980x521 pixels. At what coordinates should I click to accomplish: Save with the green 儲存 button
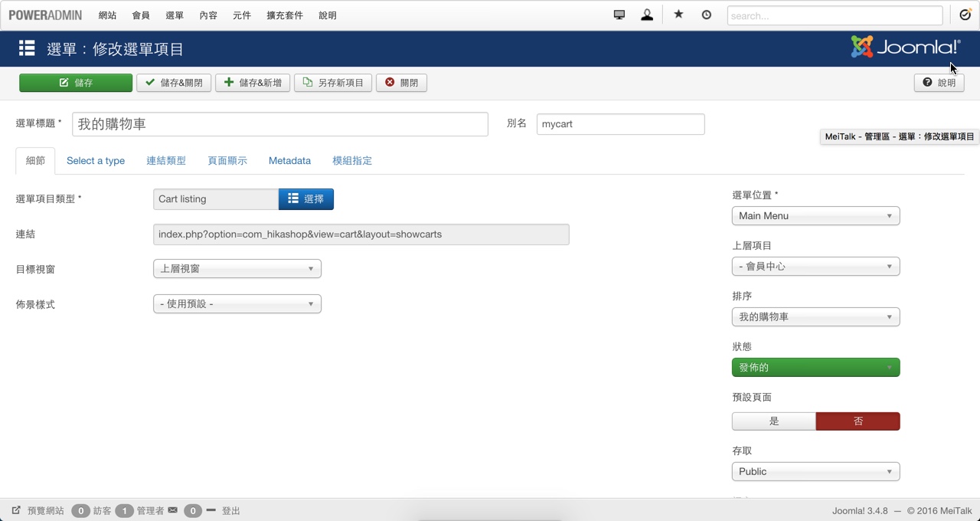pyautogui.click(x=76, y=83)
